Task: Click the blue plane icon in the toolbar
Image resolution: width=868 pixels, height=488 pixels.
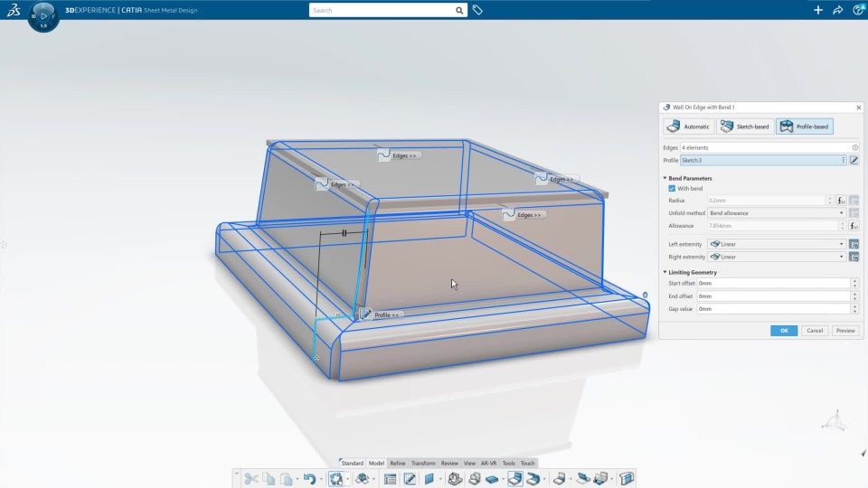Action: pos(429,479)
